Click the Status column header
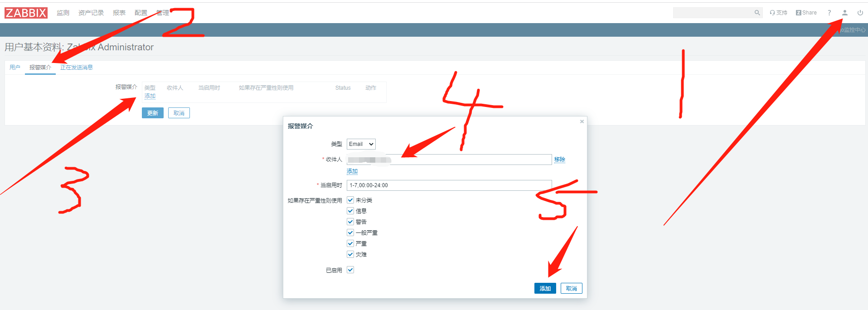The width and height of the screenshot is (868, 310). pyautogui.click(x=343, y=88)
